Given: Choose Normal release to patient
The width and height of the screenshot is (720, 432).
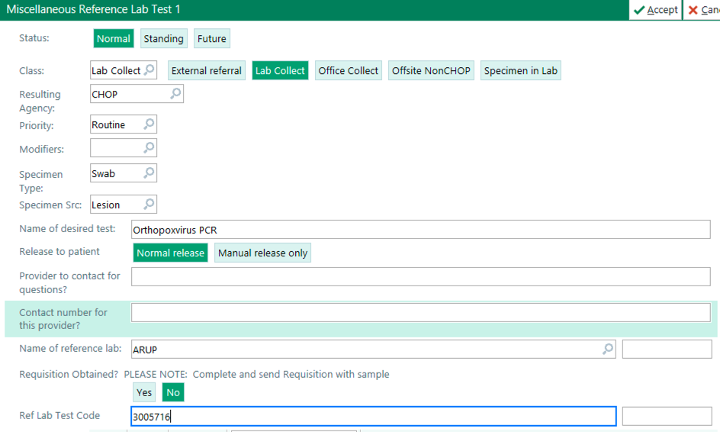Looking at the screenshot, I should coord(170,253).
